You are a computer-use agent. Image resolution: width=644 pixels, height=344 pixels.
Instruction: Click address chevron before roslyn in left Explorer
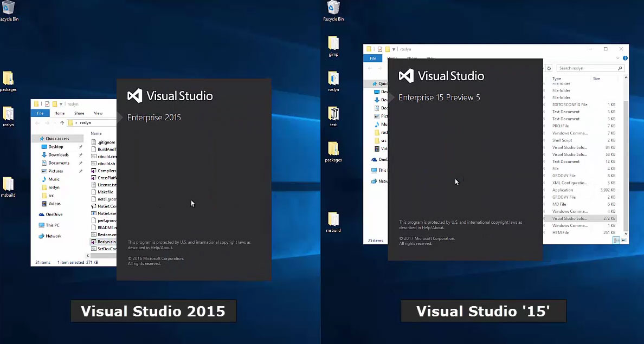pos(76,123)
